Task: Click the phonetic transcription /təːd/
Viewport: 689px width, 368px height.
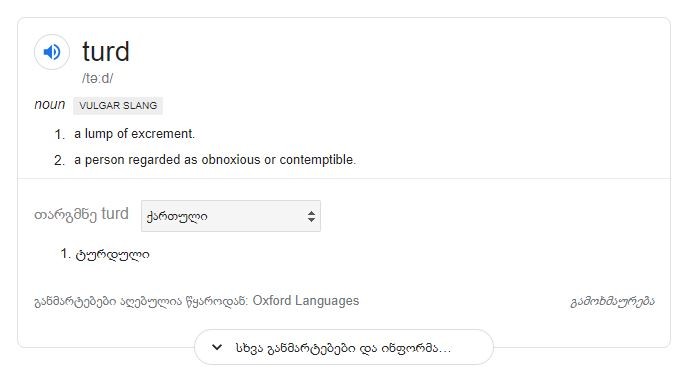Action: coord(98,78)
